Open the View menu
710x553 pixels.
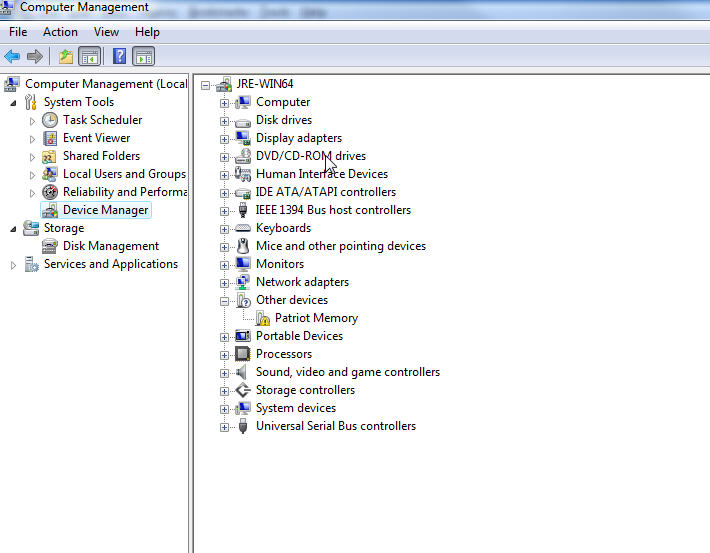106,32
